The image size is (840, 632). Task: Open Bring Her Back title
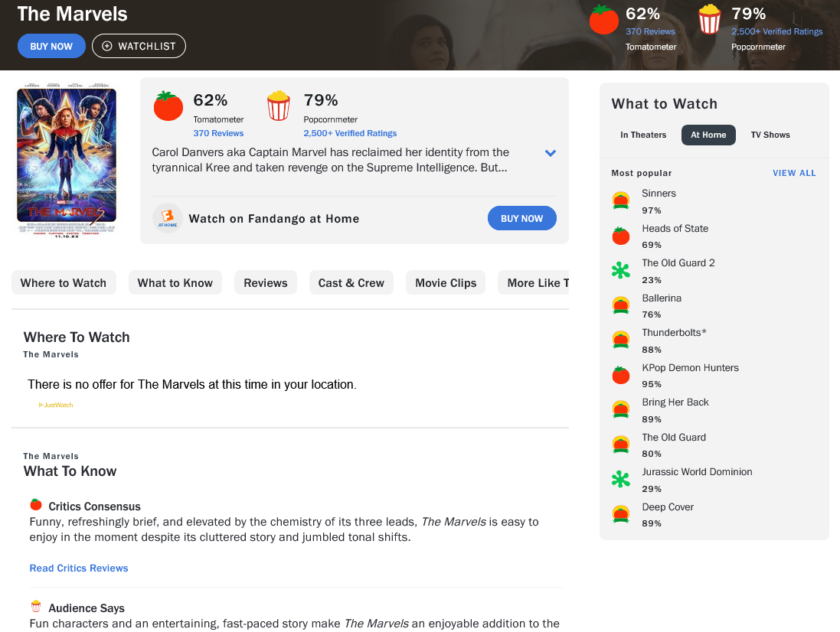tap(675, 402)
